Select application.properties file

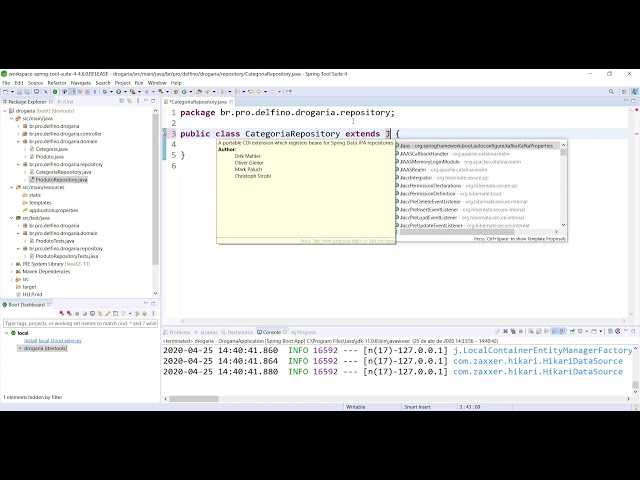[53, 211]
